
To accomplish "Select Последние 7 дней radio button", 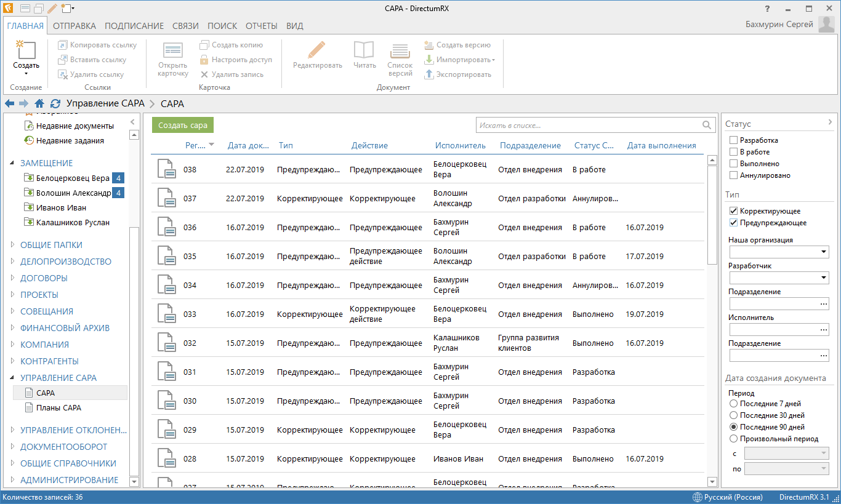I will point(733,404).
